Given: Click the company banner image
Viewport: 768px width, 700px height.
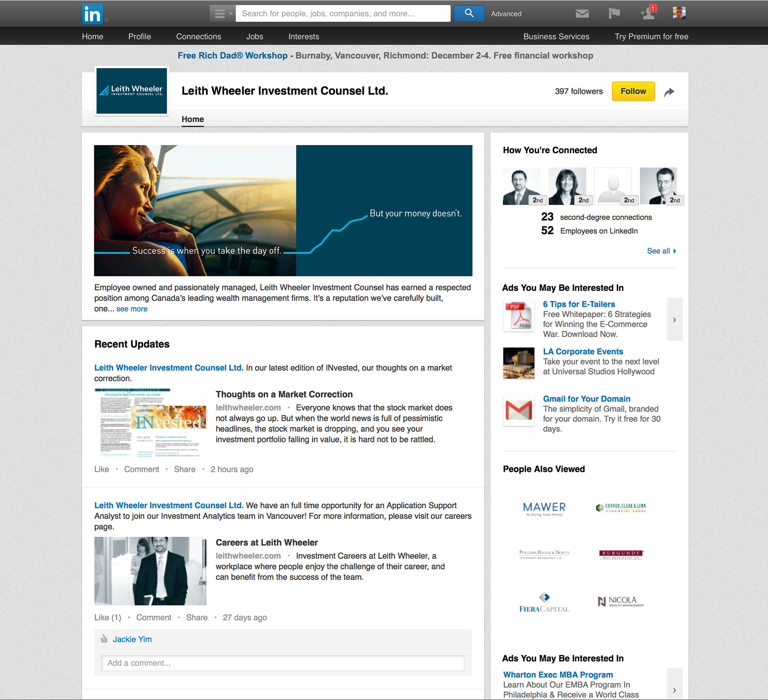Looking at the screenshot, I should coord(283,210).
